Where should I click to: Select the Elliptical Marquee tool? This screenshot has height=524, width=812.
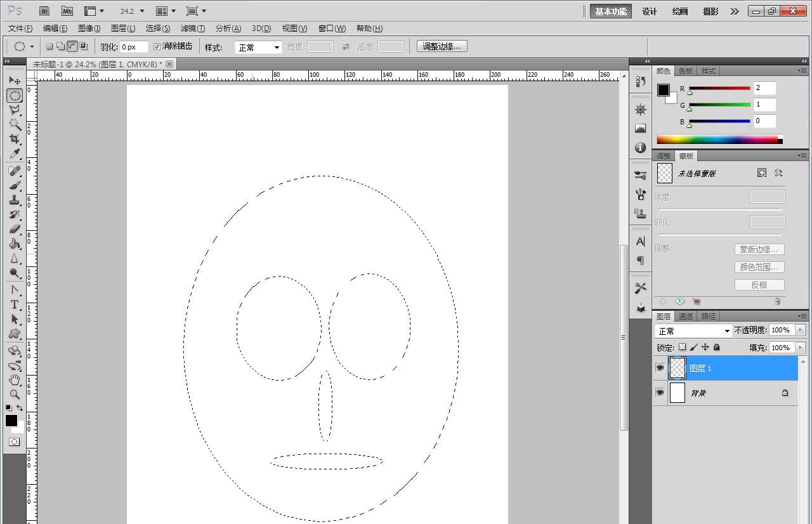[x=14, y=96]
